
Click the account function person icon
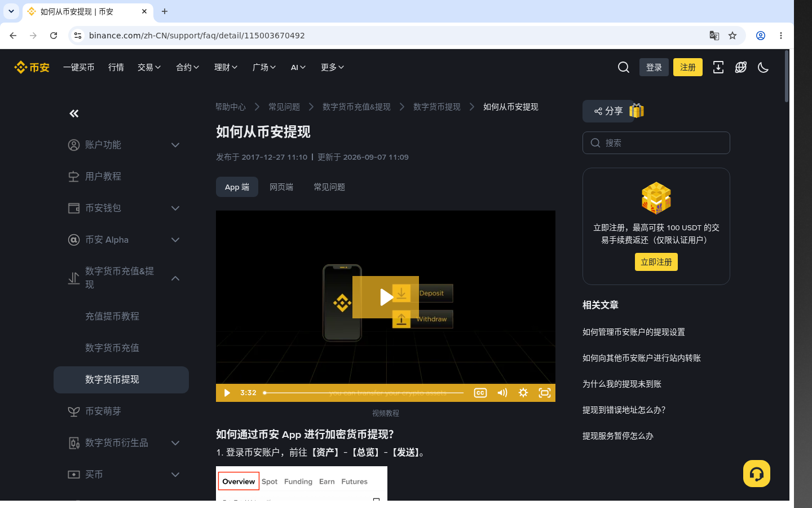pos(74,145)
